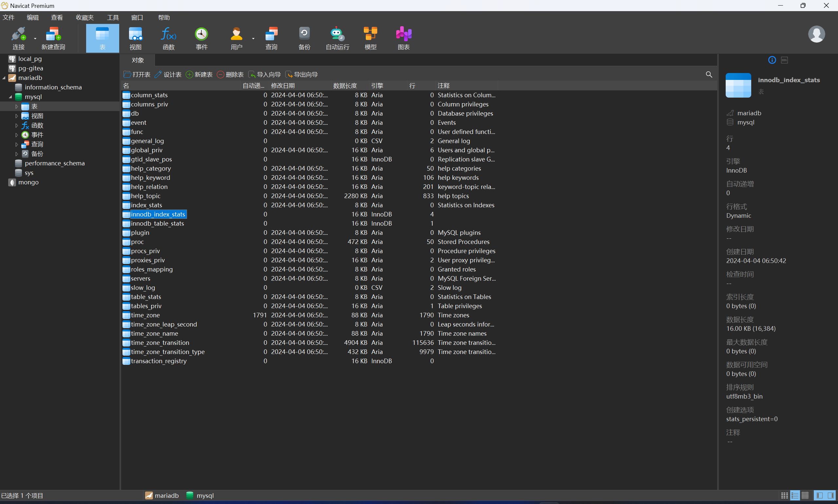Open the 编辑 menu
838x504 pixels.
[x=33, y=17]
